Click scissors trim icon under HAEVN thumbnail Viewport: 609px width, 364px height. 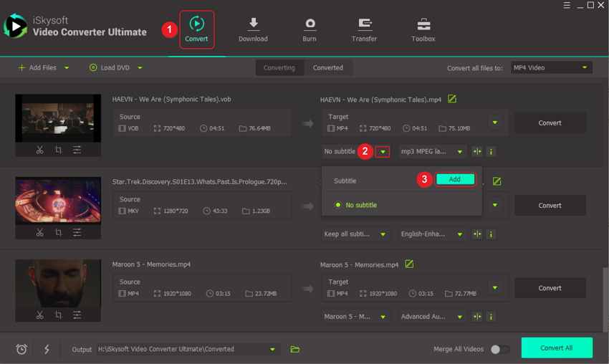coord(40,150)
